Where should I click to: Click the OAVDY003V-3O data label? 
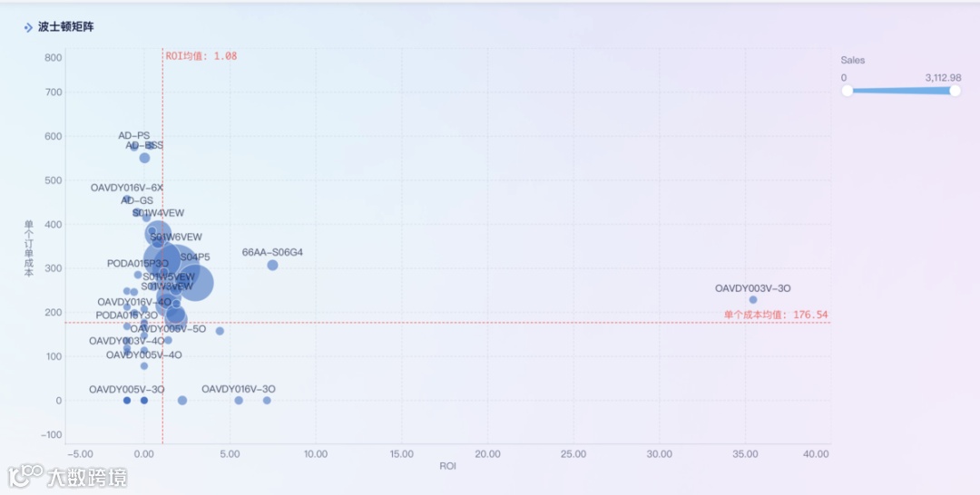pyautogui.click(x=752, y=288)
